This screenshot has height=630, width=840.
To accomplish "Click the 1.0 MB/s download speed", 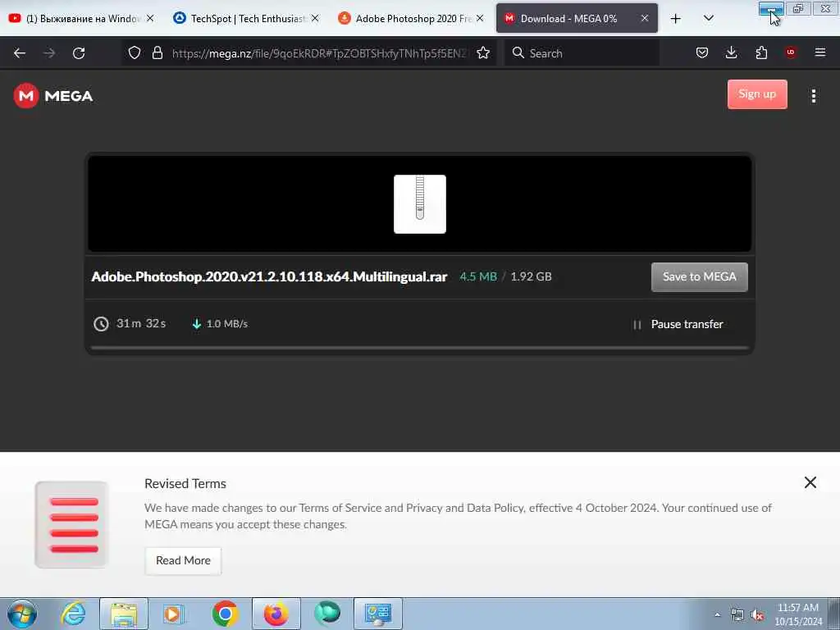I will coord(227,323).
